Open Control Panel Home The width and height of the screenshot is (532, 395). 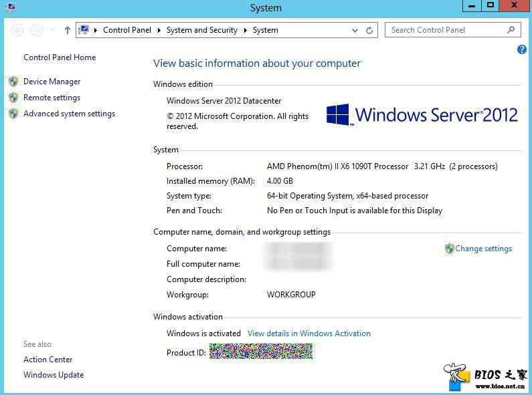pos(60,57)
